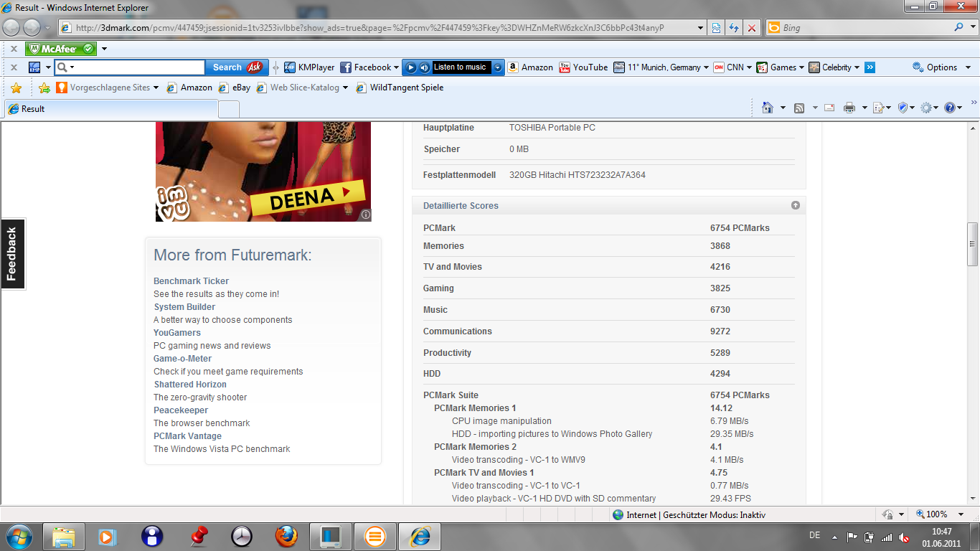Image resolution: width=980 pixels, height=551 pixels.
Task: Go back with the browser Back arrow
Action: [x=11, y=27]
